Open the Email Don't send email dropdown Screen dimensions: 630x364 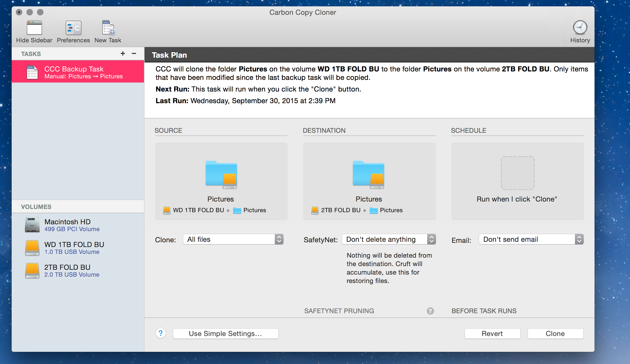click(531, 239)
